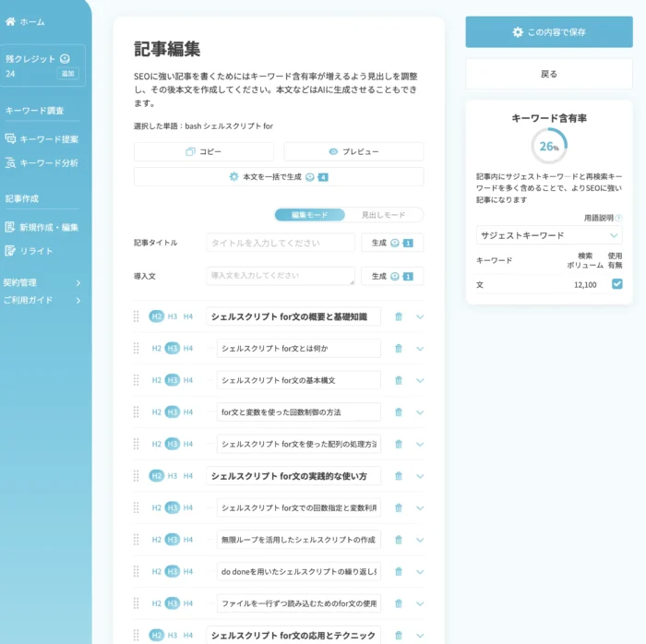Viewport: 646px width, 644px height.
Task: Click drag handle of シェルスクリプト for文の基本構文 row
Action: point(137,380)
